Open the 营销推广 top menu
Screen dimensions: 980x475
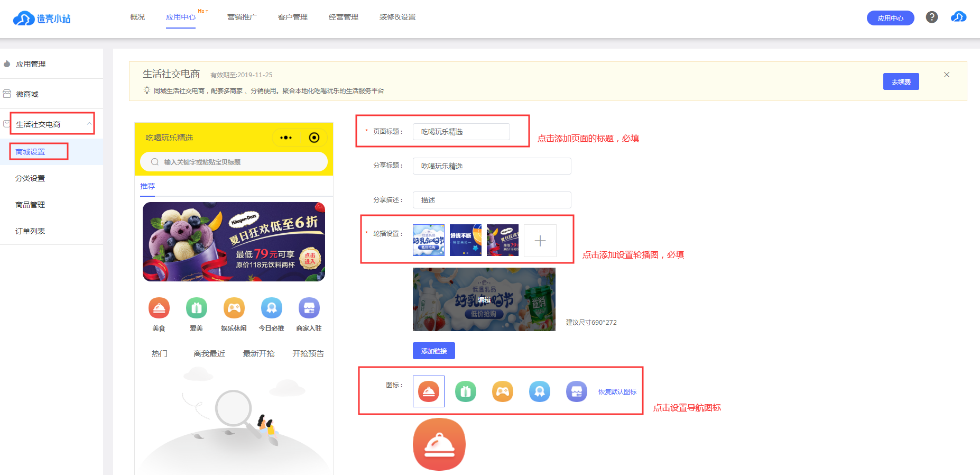[242, 17]
